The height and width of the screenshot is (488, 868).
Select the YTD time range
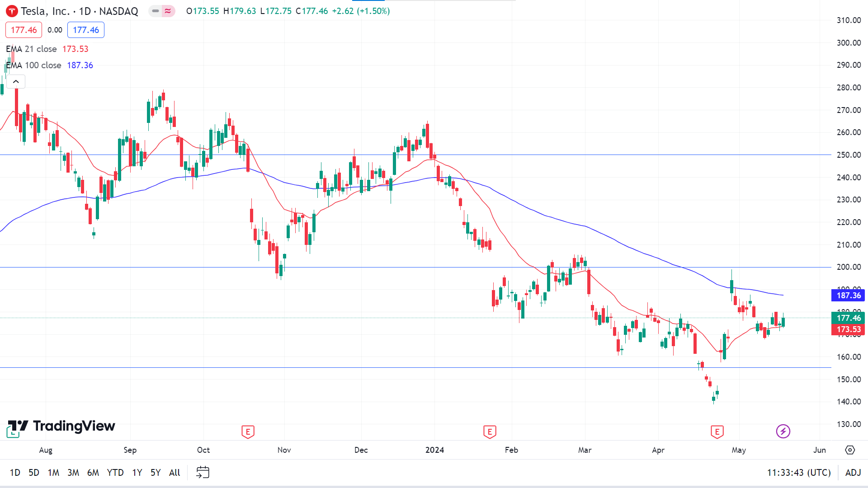[115, 473]
